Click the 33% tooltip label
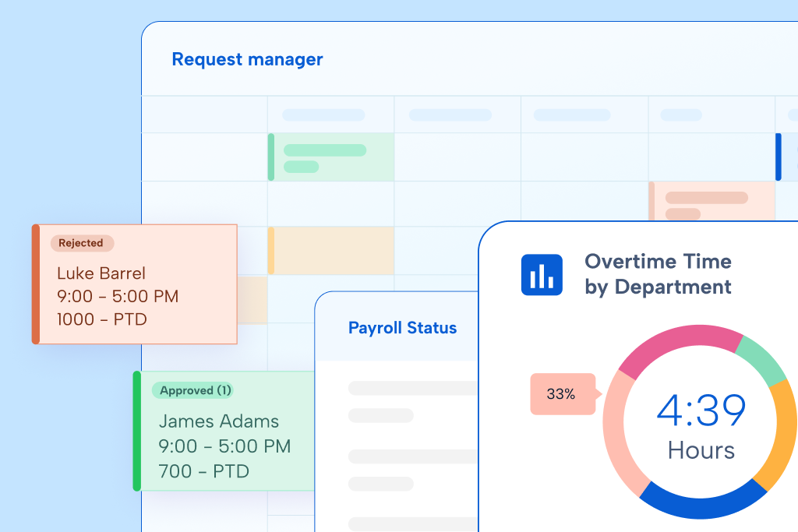This screenshot has height=532, width=798. (561, 394)
